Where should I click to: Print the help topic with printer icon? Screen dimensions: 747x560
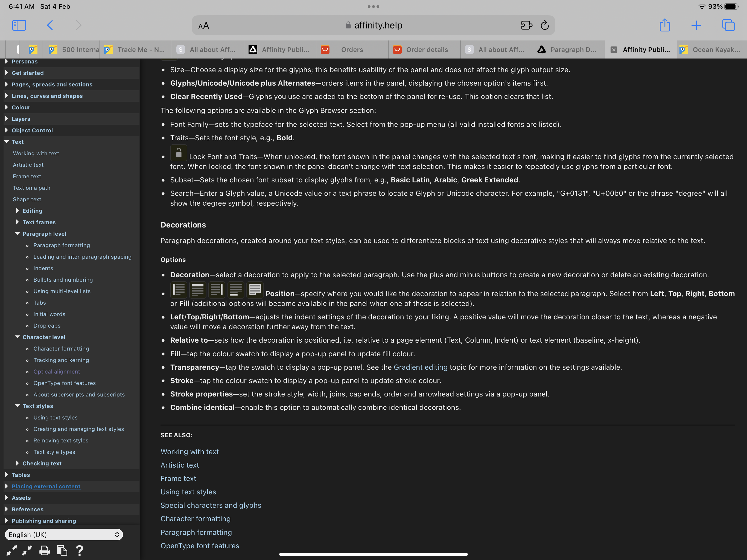tap(44, 550)
